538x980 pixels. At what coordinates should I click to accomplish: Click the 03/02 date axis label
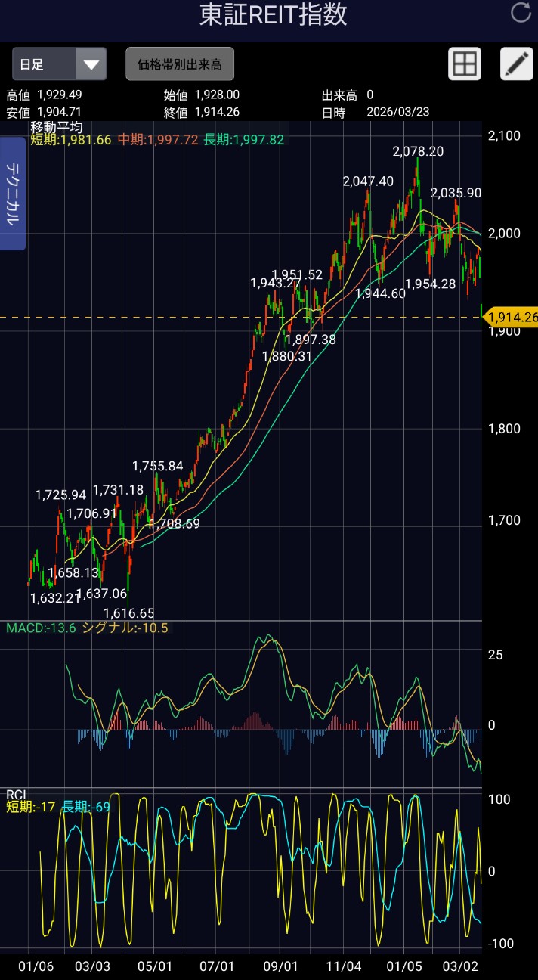tap(461, 966)
